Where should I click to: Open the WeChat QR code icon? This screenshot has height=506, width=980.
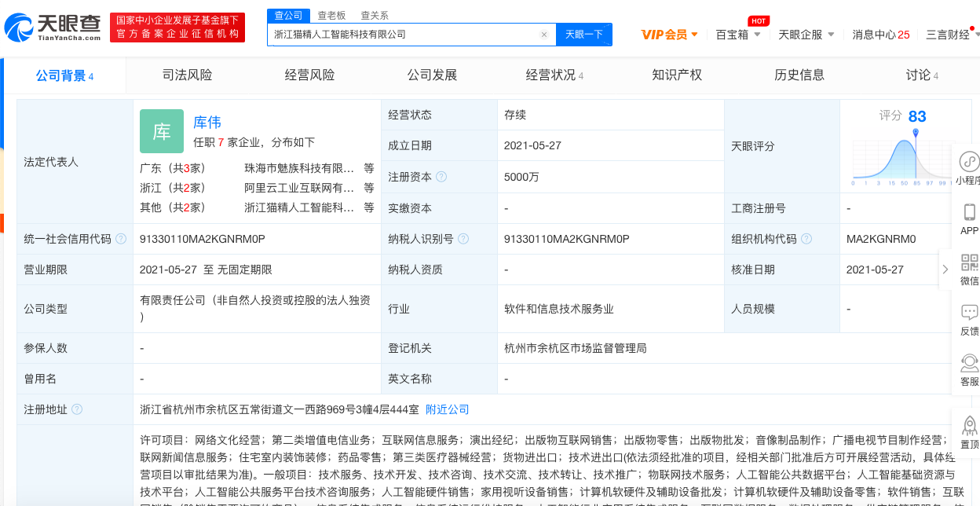(x=969, y=262)
